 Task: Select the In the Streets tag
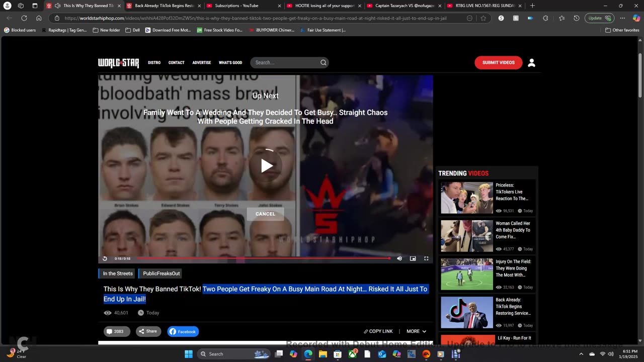coord(117,274)
